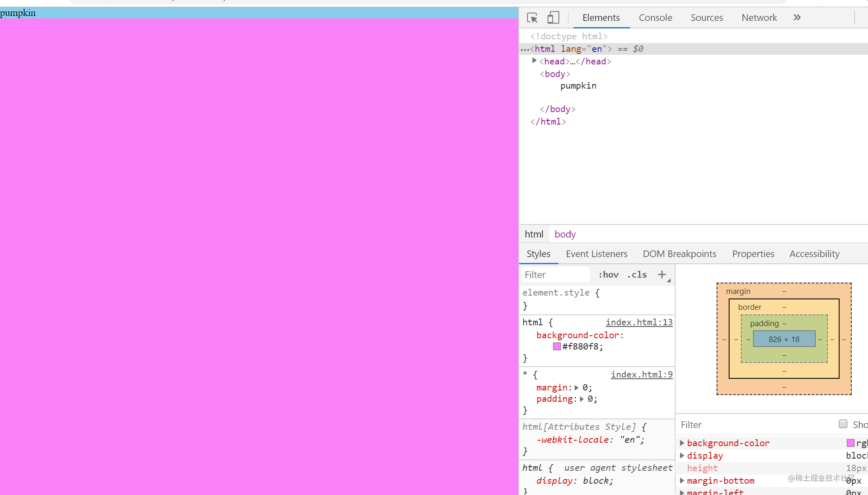Click the 826 × 18 content box

click(784, 339)
